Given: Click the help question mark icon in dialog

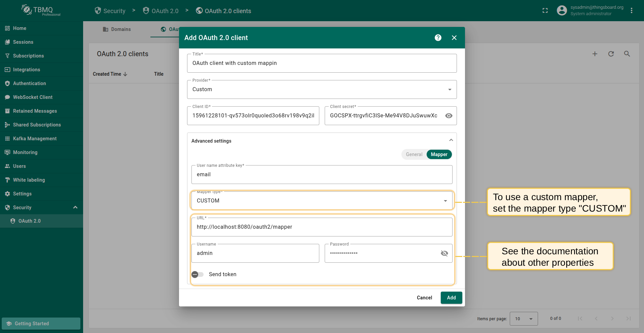Looking at the screenshot, I should pyautogui.click(x=438, y=38).
